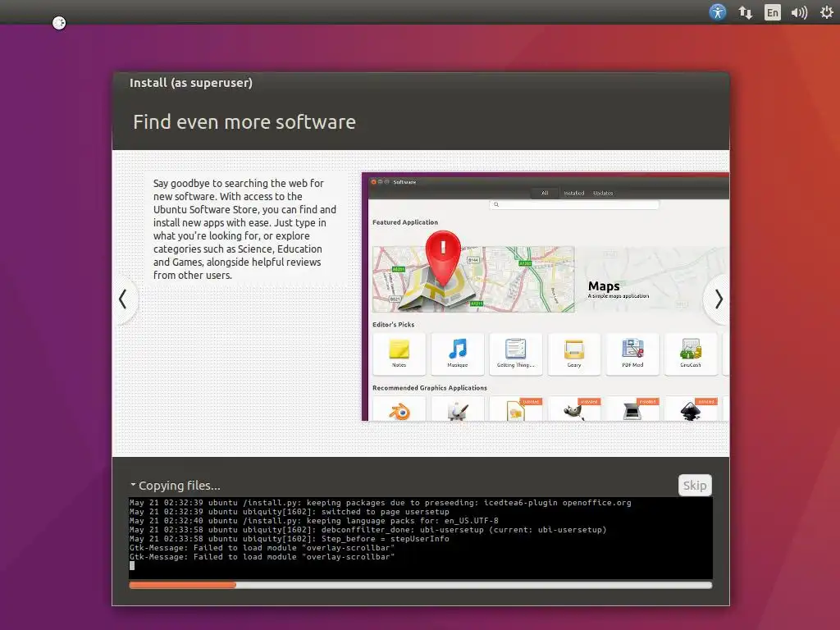Click the 'Featured Application' section label
This screenshot has width=840, height=630.
405,222
